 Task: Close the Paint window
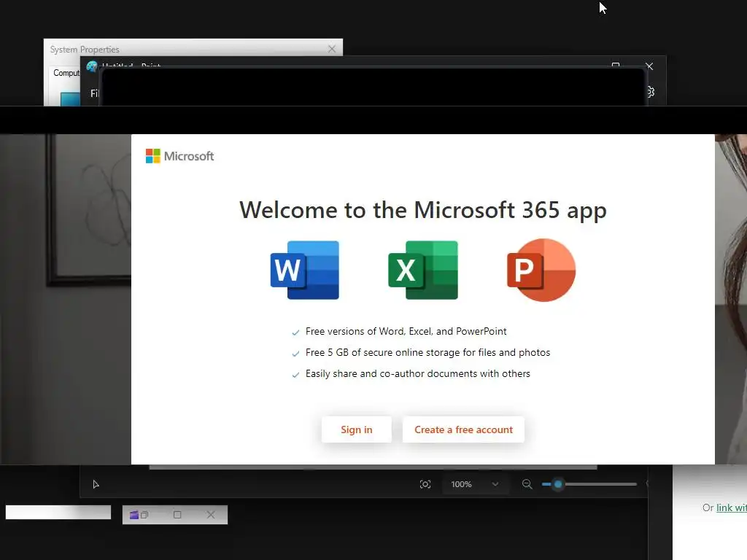pyautogui.click(x=649, y=66)
